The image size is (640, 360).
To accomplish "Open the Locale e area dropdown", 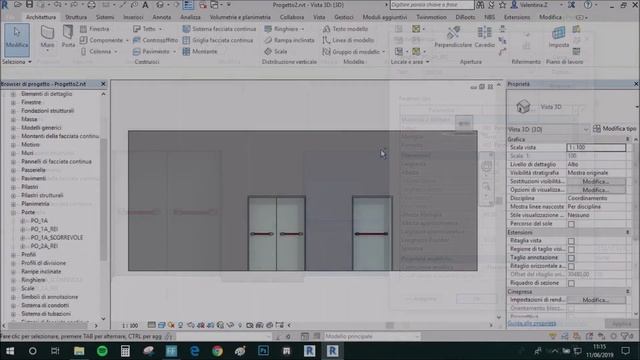I will [410, 62].
